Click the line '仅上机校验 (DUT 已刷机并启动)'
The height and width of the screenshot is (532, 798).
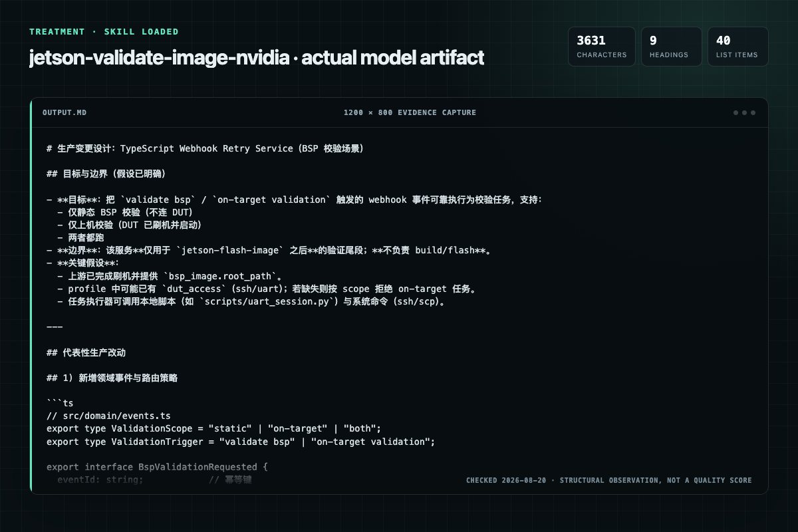tap(129, 225)
